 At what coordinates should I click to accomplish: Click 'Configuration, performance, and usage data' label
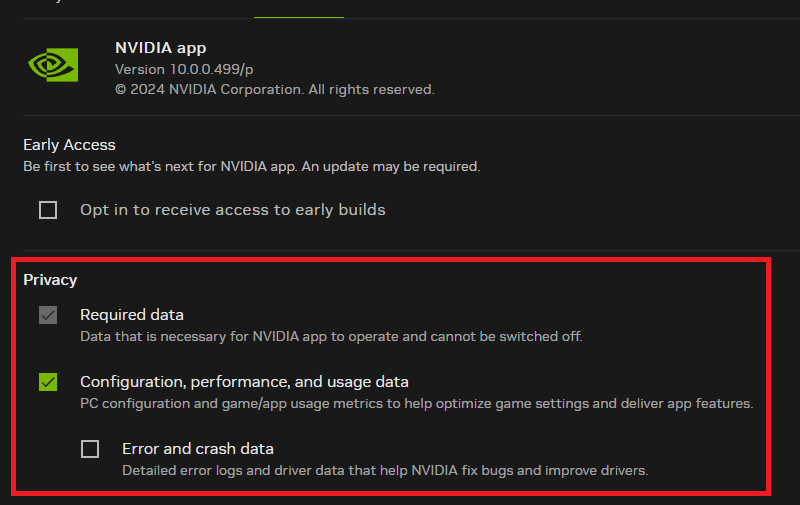(x=244, y=382)
